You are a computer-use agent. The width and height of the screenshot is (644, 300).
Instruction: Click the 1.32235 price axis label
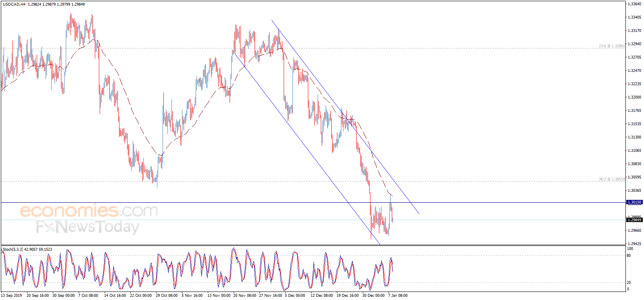pyautogui.click(x=635, y=84)
